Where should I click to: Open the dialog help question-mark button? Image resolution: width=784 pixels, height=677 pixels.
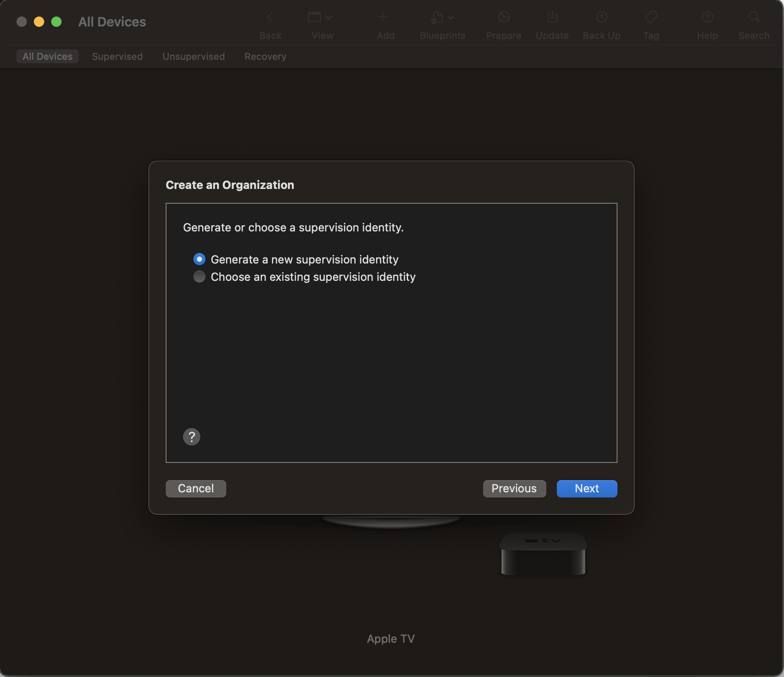pos(192,436)
